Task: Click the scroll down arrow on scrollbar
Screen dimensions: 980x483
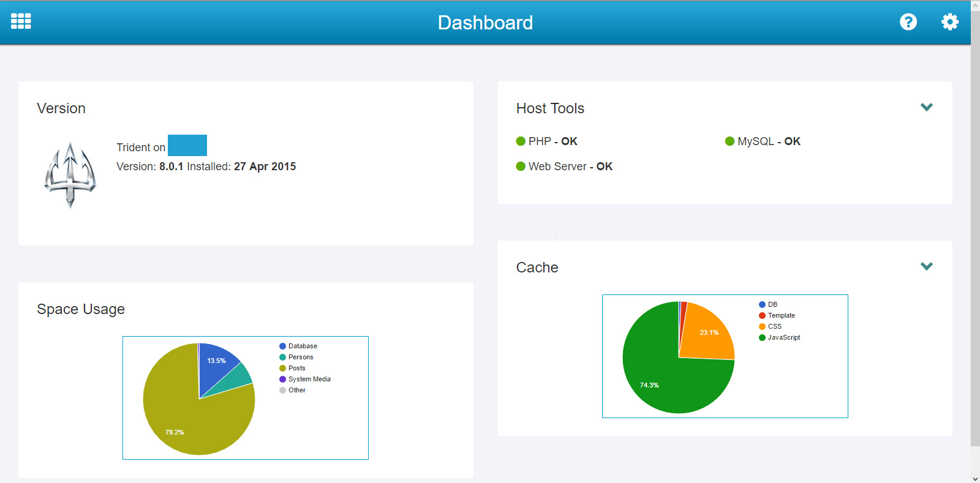Action: pyautogui.click(x=974, y=478)
